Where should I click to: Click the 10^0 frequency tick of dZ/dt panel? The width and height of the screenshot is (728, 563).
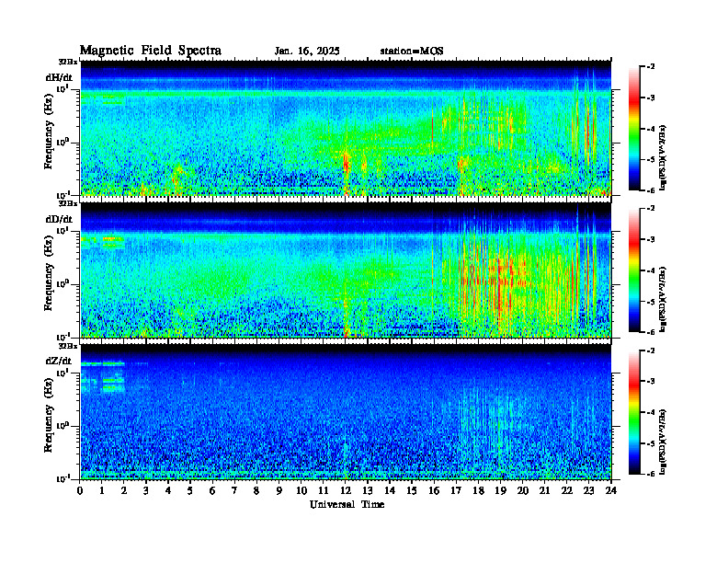63,425
